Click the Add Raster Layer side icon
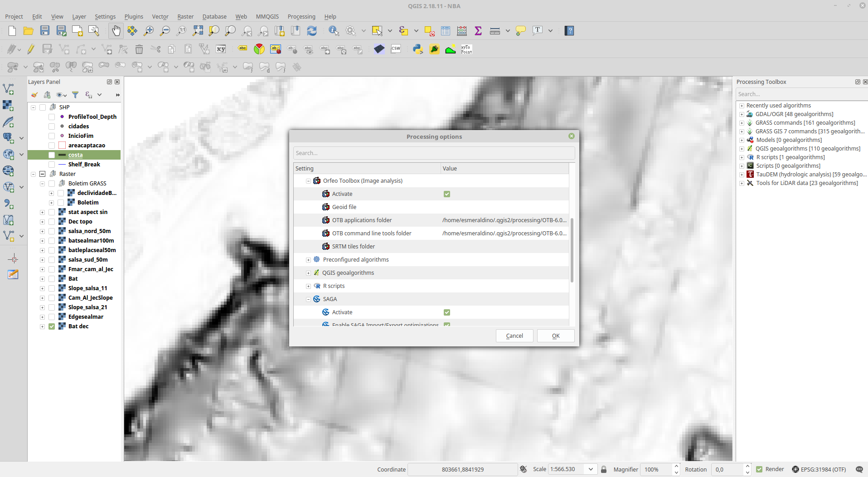Viewport: 868px width, 477px height. [9, 106]
